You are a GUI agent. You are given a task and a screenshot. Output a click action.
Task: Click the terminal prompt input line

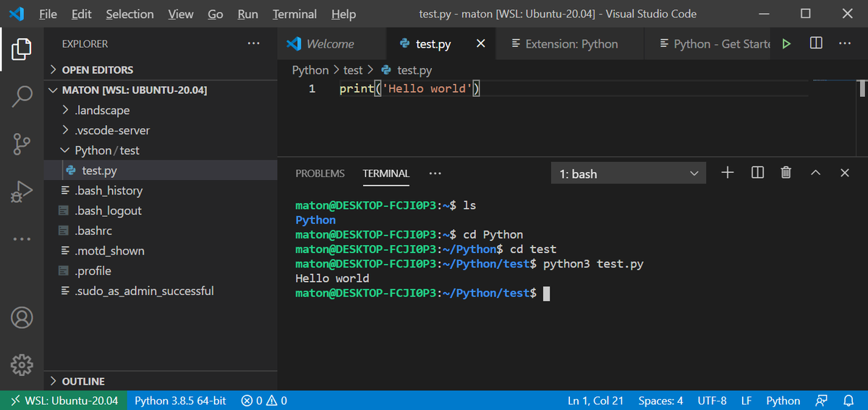pyautogui.click(x=423, y=293)
